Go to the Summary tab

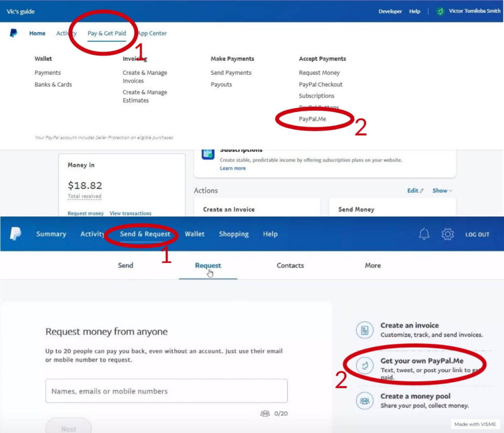click(51, 234)
